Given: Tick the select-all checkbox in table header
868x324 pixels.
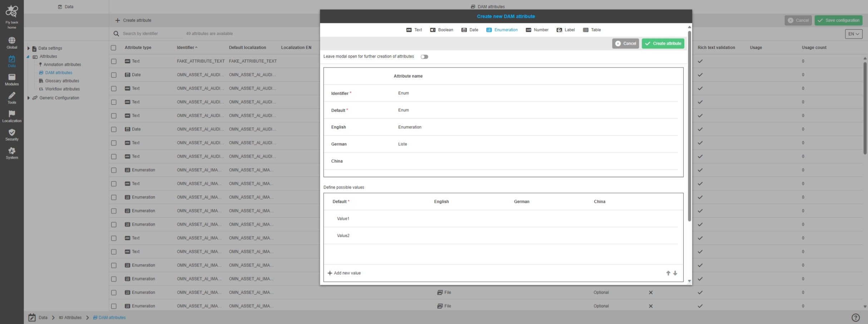Looking at the screenshot, I should pos(114,48).
